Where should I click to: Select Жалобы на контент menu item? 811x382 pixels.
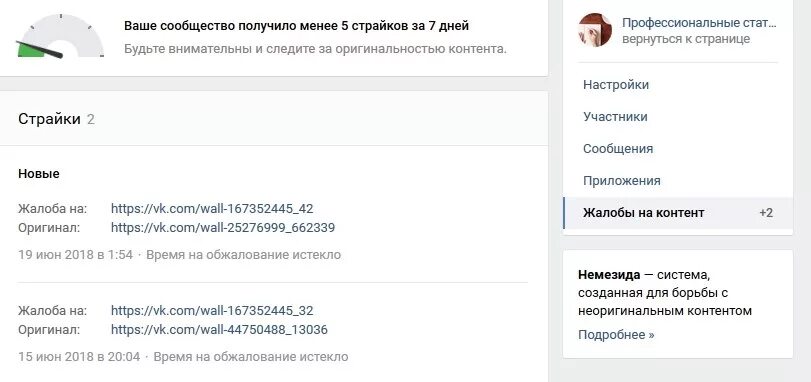click(678, 213)
